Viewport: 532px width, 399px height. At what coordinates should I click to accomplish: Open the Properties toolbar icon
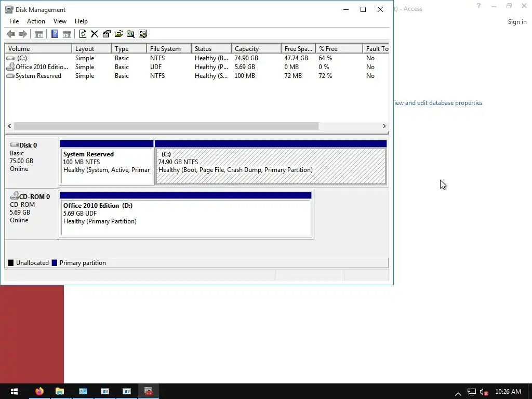107,34
